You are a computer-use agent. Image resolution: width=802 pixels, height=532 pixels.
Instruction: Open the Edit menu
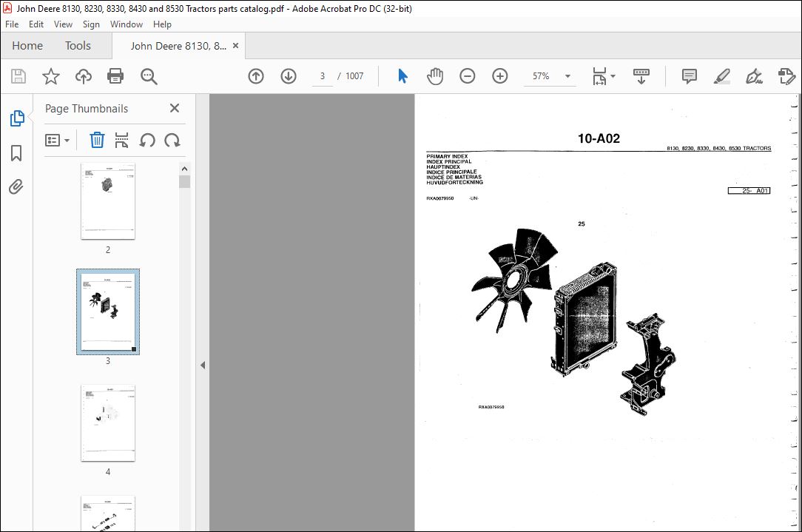[x=36, y=24]
